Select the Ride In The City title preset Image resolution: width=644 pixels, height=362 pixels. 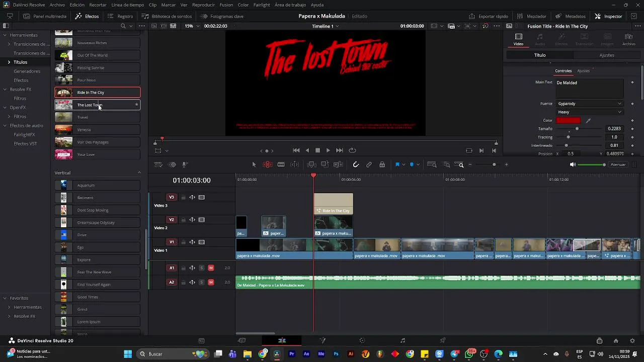(97, 93)
